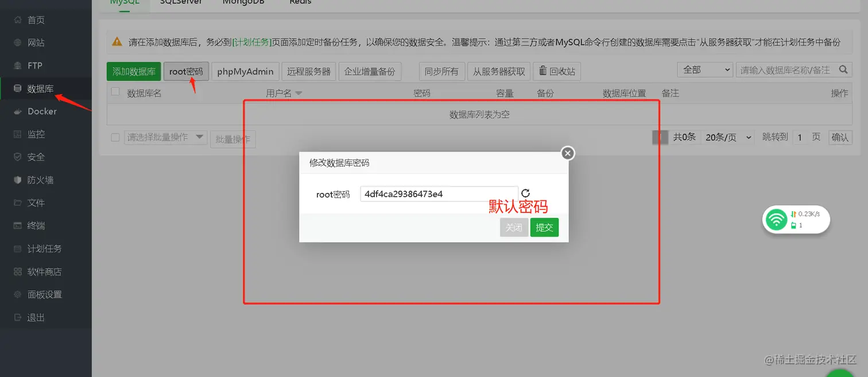The image size is (868, 377).
Task: Open the 全部 filter dropdown
Action: click(x=705, y=69)
